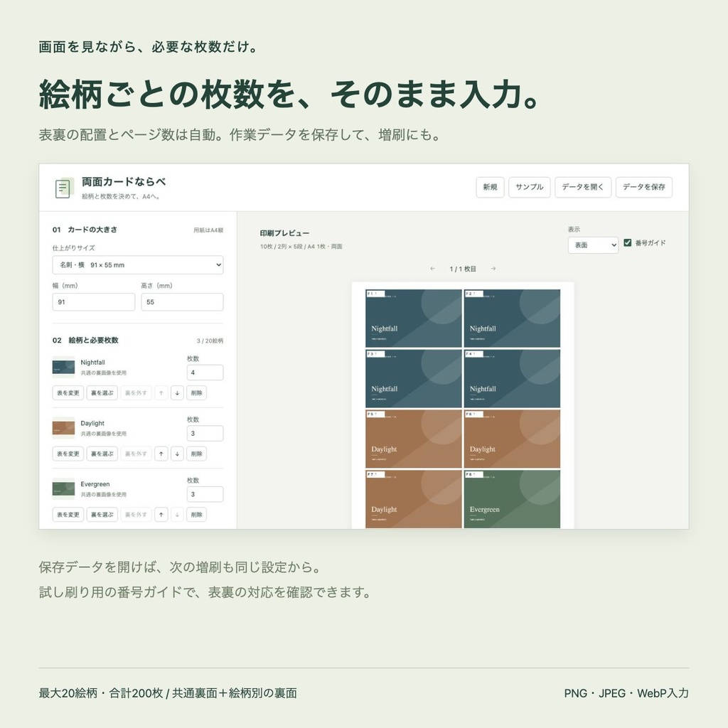Change the front image of Daylight (表を変更)

(x=68, y=454)
